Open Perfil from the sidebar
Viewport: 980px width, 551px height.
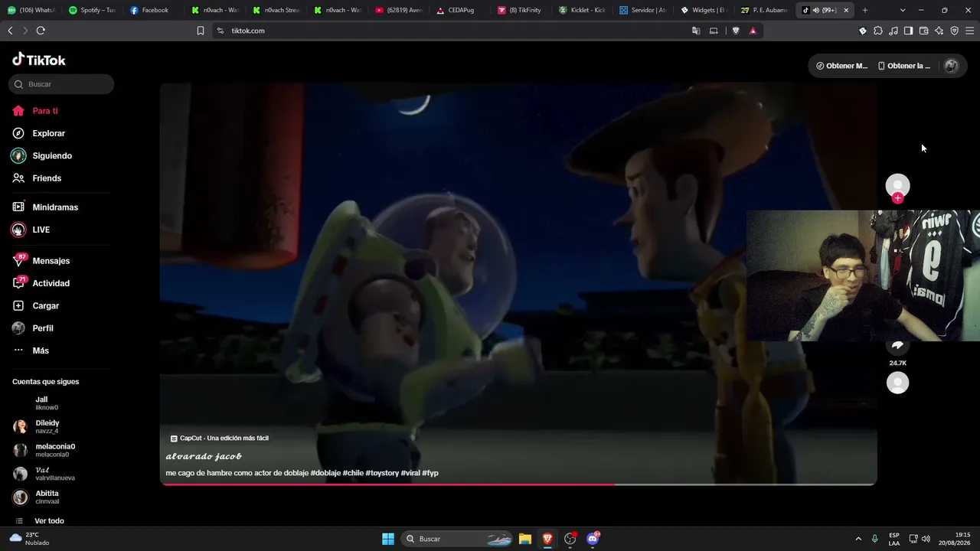pos(43,328)
